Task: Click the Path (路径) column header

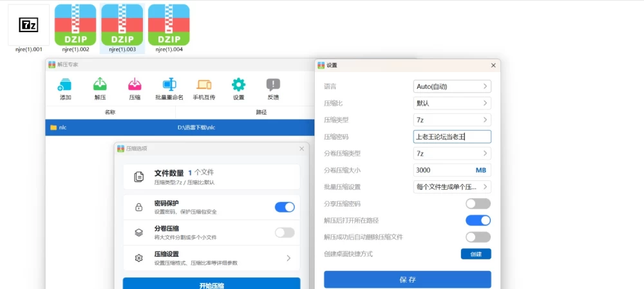Action: (261, 112)
